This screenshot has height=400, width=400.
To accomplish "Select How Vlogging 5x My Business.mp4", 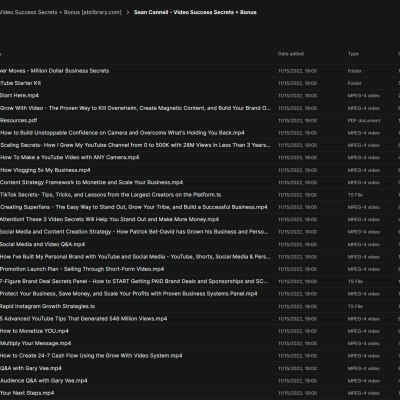I will tap(45, 170).
